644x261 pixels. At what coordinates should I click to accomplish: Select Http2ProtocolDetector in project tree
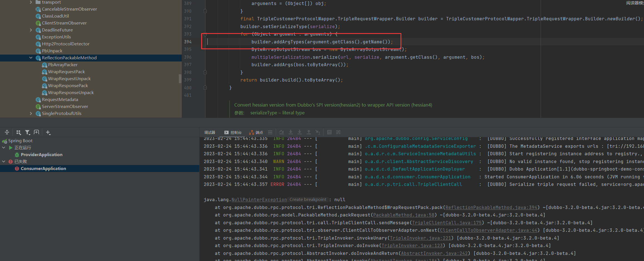tap(66, 44)
